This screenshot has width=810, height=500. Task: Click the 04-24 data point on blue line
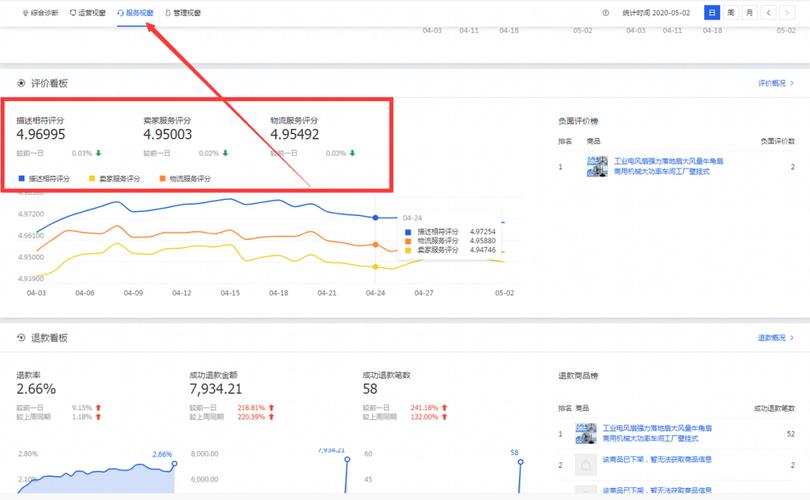click(x=375, y=217)
